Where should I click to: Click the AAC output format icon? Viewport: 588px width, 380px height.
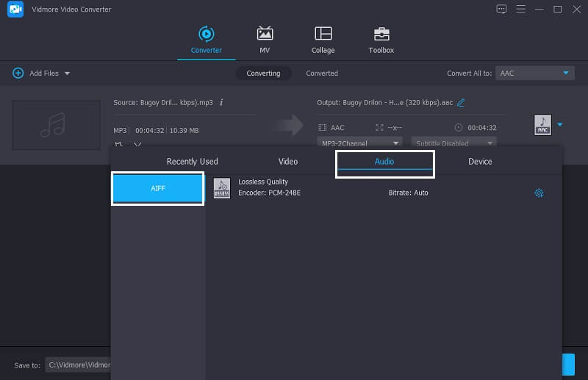(542, 126)
